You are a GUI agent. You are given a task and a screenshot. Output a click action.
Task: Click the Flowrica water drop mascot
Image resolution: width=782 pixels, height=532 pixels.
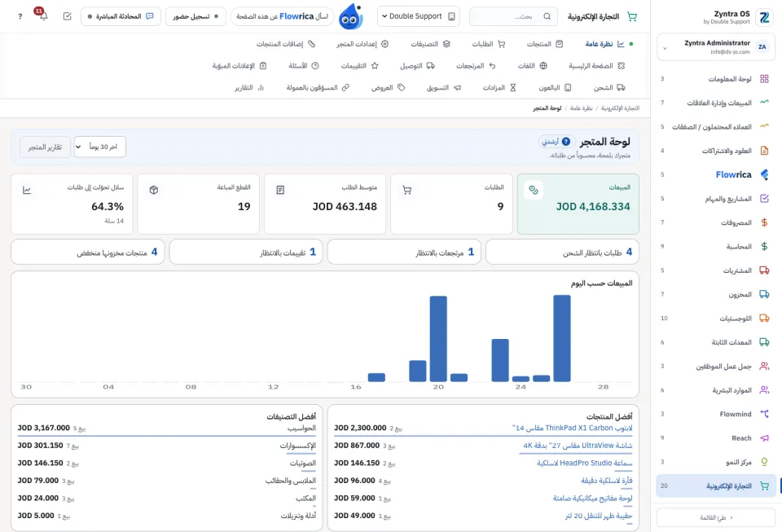pos(350,17)
